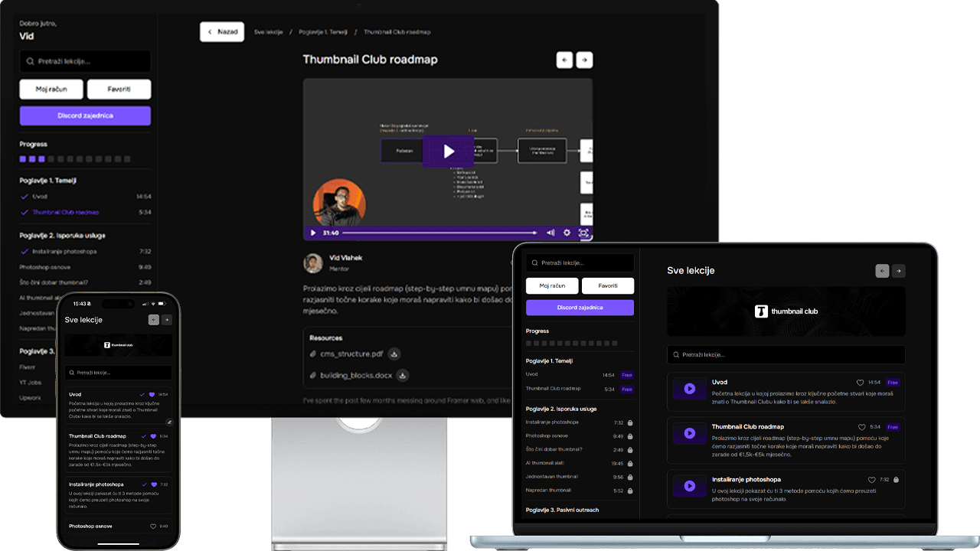
Task: Select Photoshop osnove in the monitor sidebar
Action: 47,267
